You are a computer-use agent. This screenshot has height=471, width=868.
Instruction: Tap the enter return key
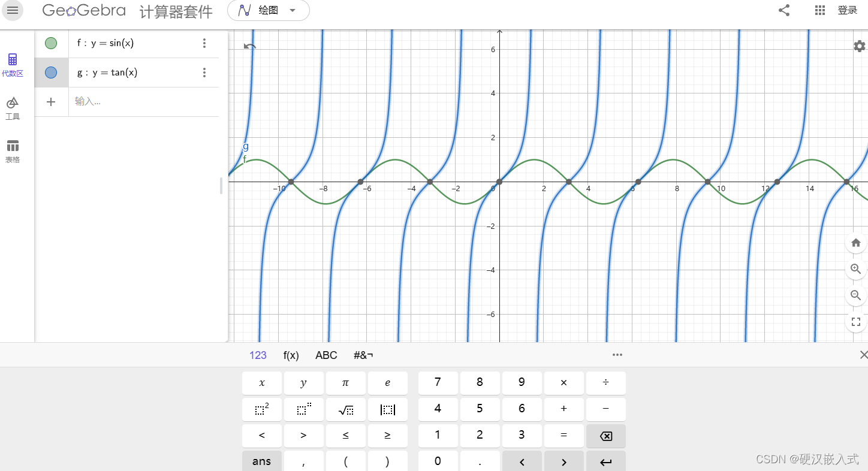point(606,461)
